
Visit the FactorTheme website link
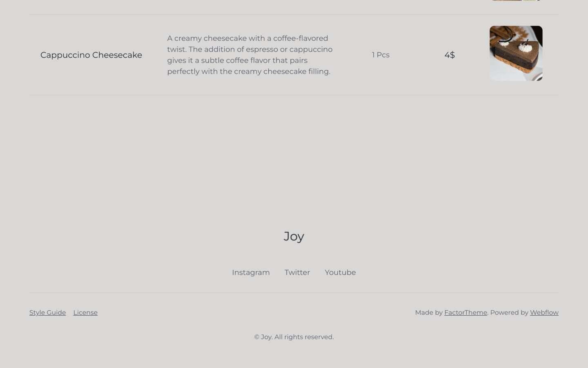[465, 312]
